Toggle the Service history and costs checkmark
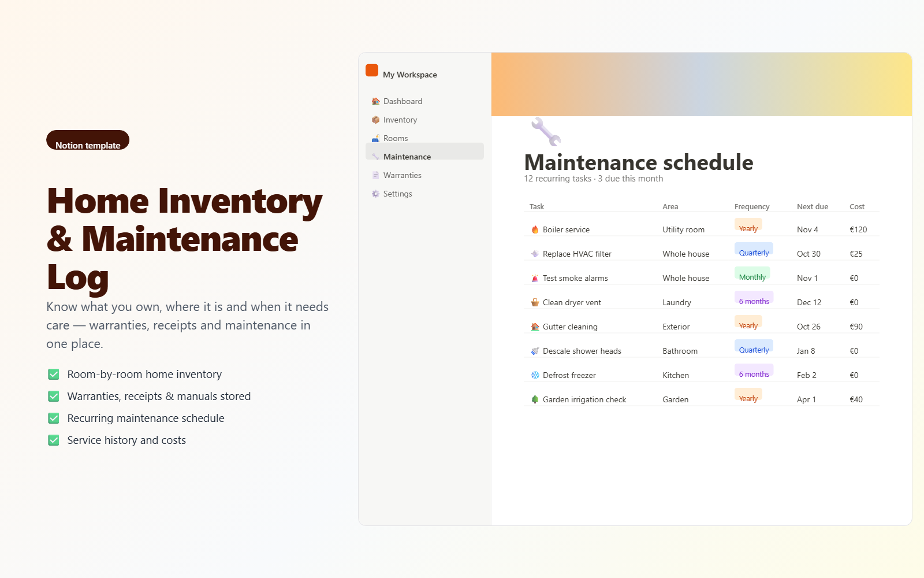The image size is (924, 578). [54, 440]
